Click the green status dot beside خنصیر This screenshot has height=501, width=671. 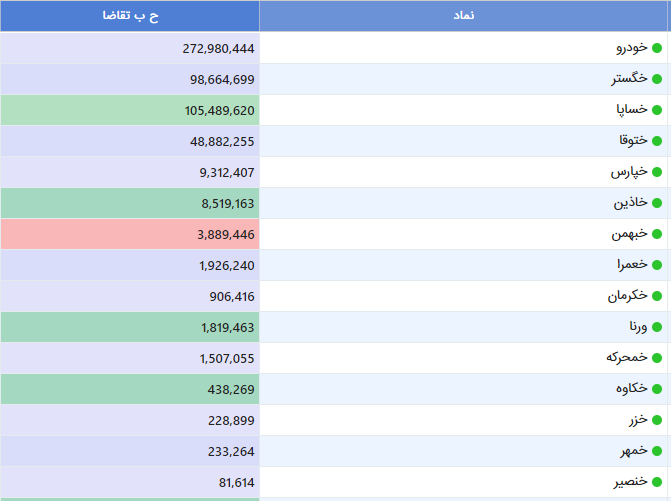pyautogui.click(x=657, y=482)
